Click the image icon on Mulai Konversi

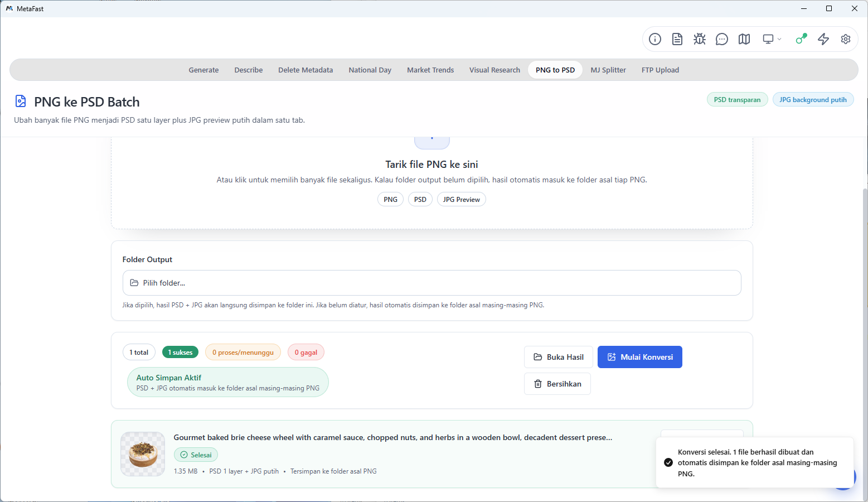click(612, 357)
